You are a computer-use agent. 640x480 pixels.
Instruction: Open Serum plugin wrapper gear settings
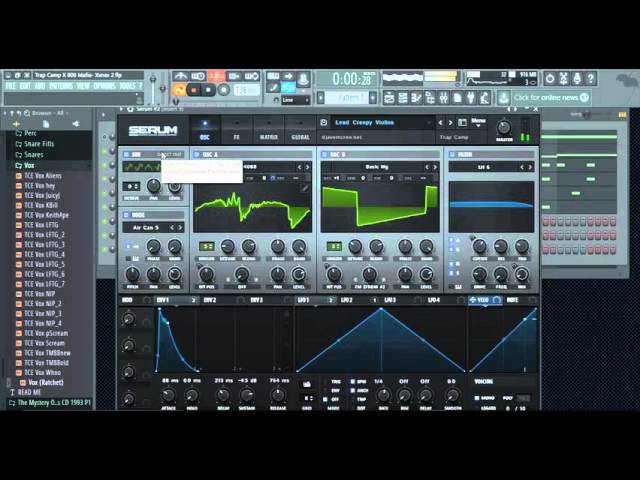[131, 109]
